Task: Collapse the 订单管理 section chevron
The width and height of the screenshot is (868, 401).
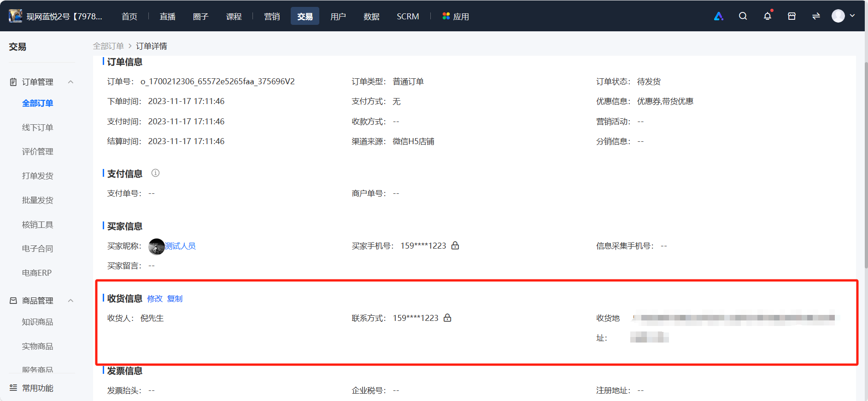Action: 70,82
